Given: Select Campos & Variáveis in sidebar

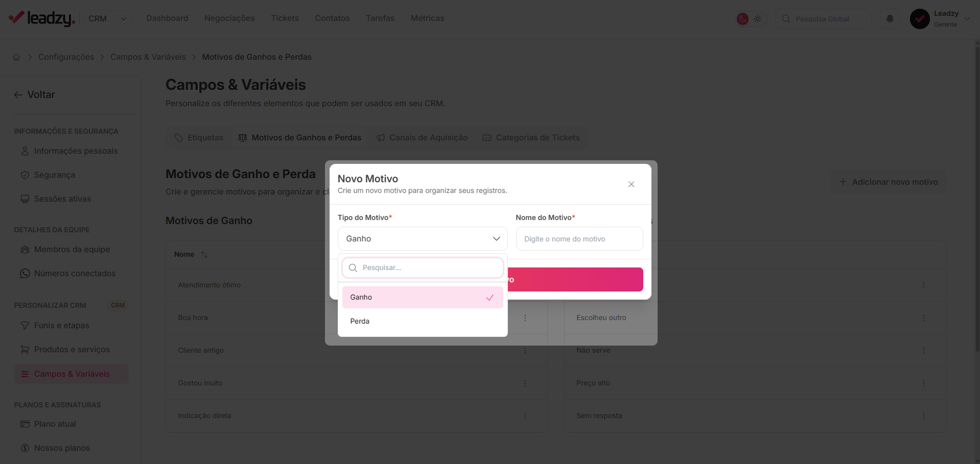Looking at the screenshot, I should click(x=71, y=374).
